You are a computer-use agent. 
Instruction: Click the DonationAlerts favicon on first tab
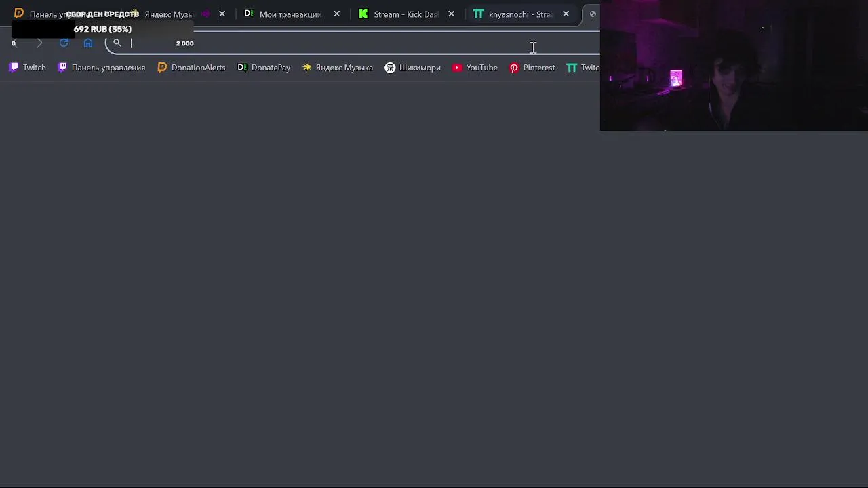19,14
